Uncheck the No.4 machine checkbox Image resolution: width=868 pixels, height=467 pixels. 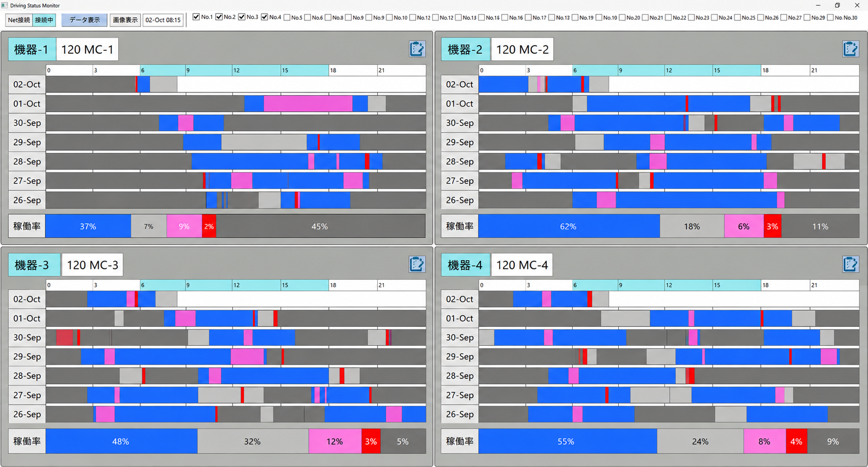coord(264,17)
